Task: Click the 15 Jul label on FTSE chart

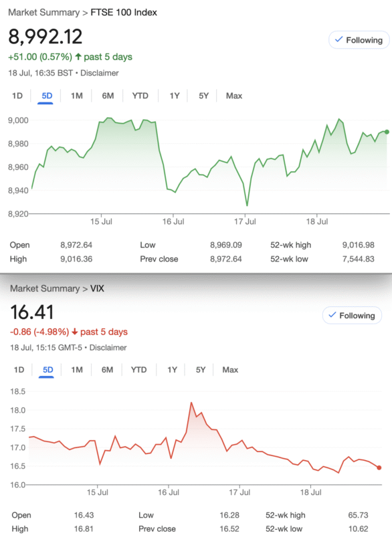Action: tap(101, 222)
